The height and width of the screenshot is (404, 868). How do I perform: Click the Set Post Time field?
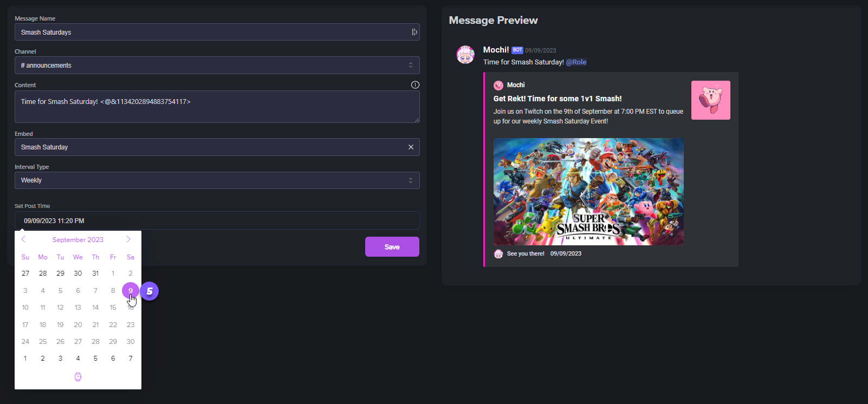(x=217, y=221)
